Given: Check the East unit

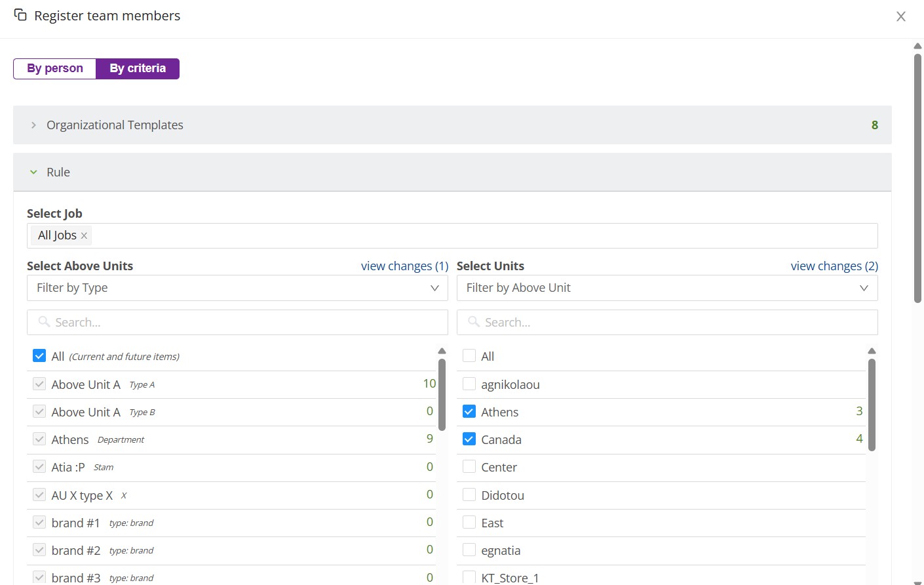Looking at the screenshot, I should 469,522.
